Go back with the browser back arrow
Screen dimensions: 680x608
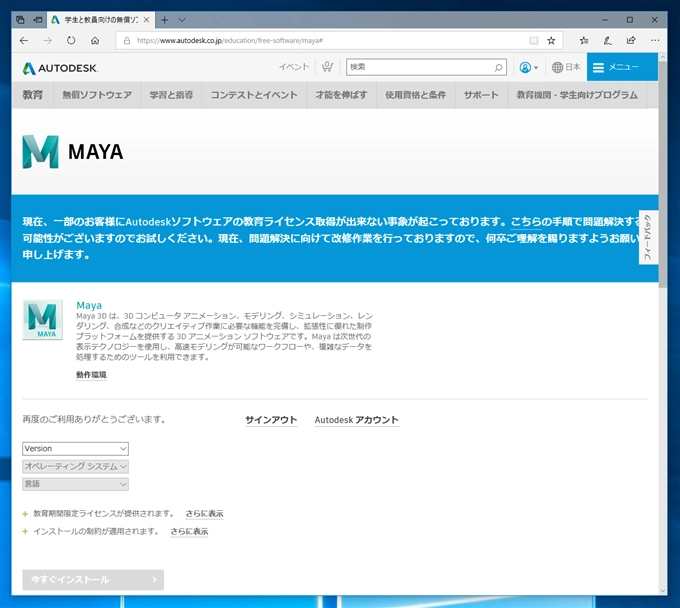coord(24,41)
